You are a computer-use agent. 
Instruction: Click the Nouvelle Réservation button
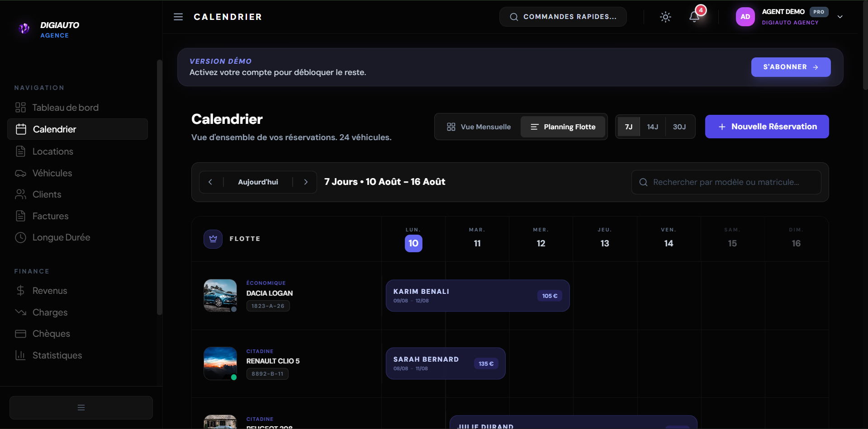tap(767, 127)
